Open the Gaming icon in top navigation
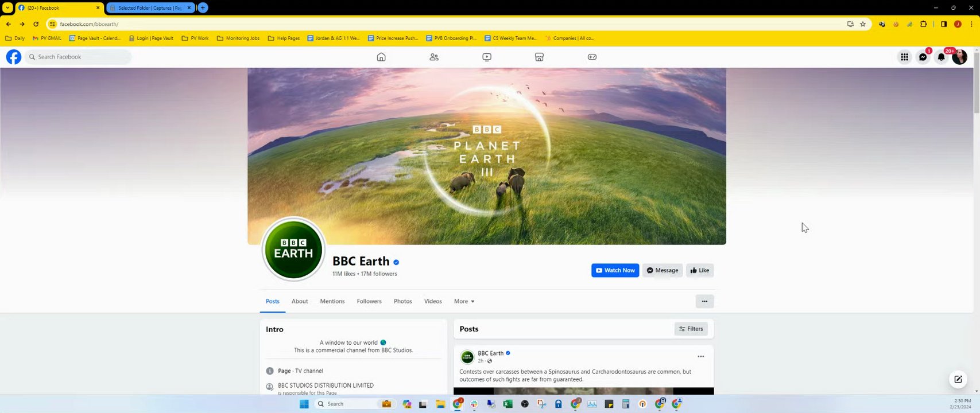The height and width of the screenshot is (413, 980). tap(592, 57)
